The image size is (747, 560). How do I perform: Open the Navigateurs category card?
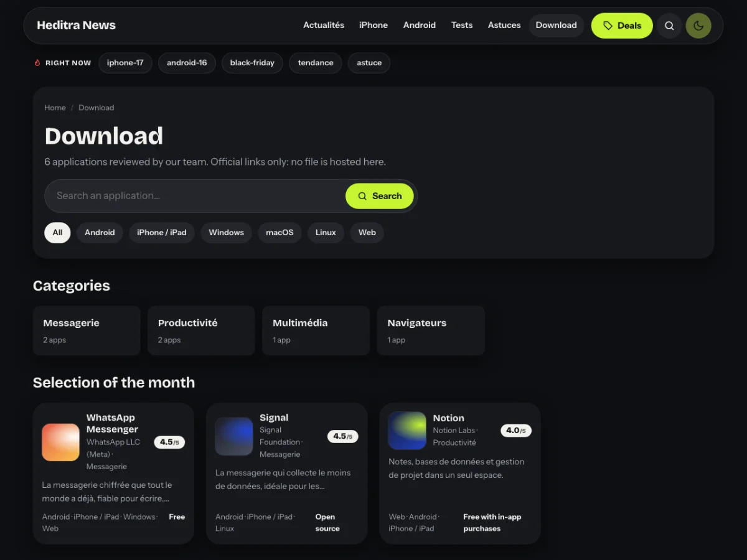point(431,330)
